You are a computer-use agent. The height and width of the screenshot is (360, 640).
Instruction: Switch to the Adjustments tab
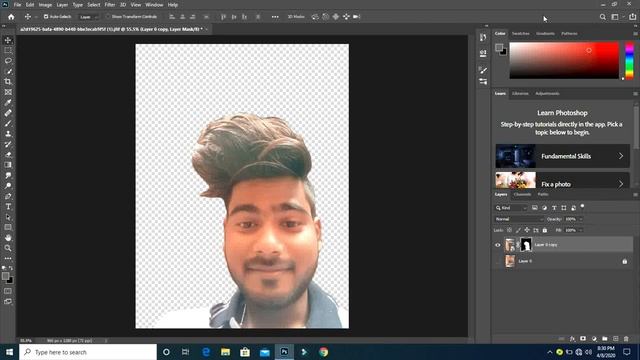point(547,93)
